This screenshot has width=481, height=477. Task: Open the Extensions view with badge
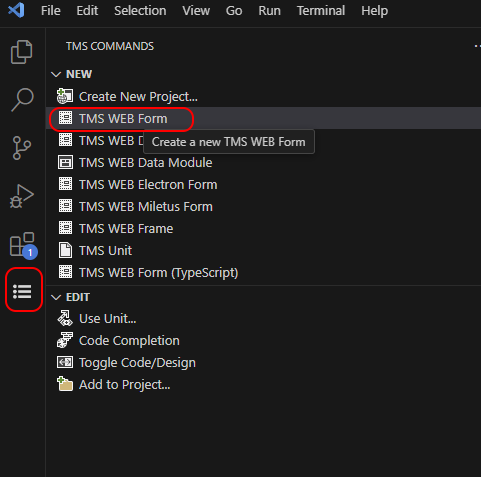[23, 245]
